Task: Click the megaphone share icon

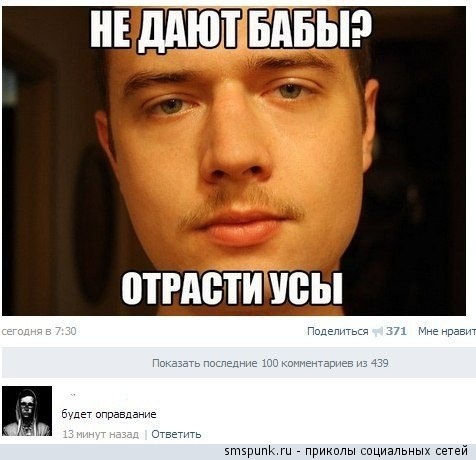Action: [x=377, y=331]
